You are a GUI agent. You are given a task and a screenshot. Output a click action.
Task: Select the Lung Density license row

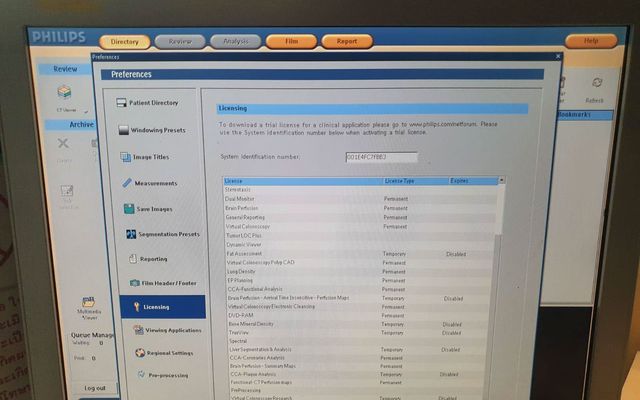pos(360,271)
